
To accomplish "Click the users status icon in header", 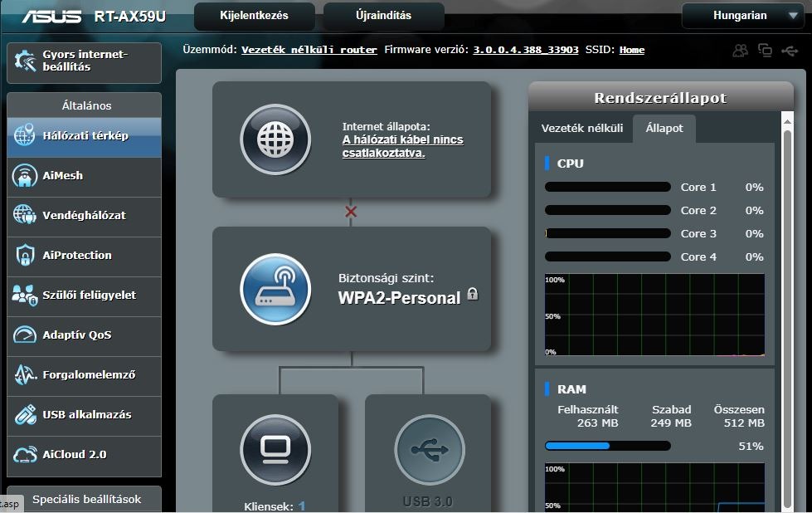I will [x=741, y=51].
